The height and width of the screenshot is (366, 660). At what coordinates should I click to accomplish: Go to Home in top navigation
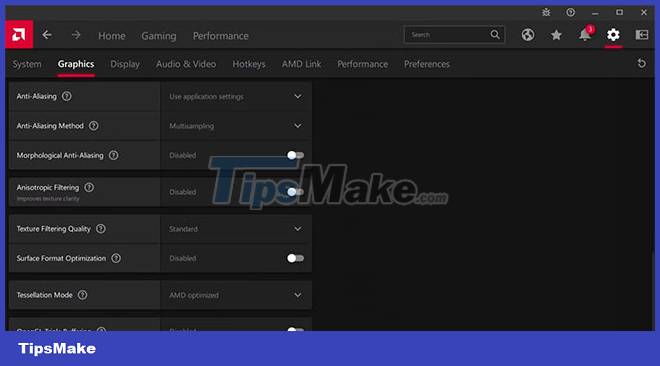pyautogui.click(x=112, y=36)
